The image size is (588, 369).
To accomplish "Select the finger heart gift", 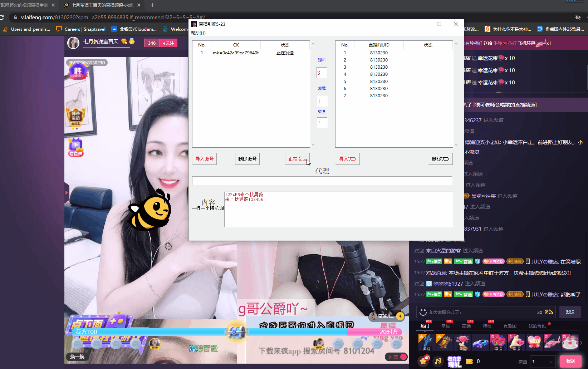I will [x=516, y=343].
